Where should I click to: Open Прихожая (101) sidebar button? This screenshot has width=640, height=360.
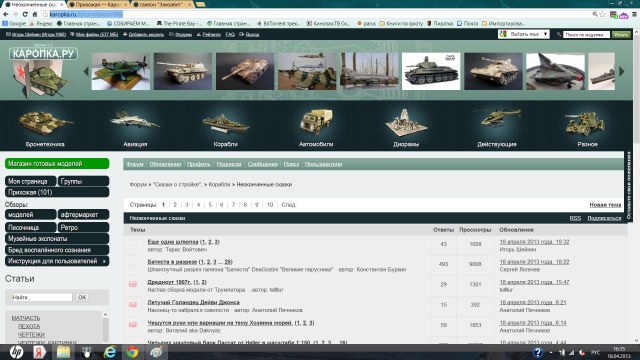pos(57,192)
